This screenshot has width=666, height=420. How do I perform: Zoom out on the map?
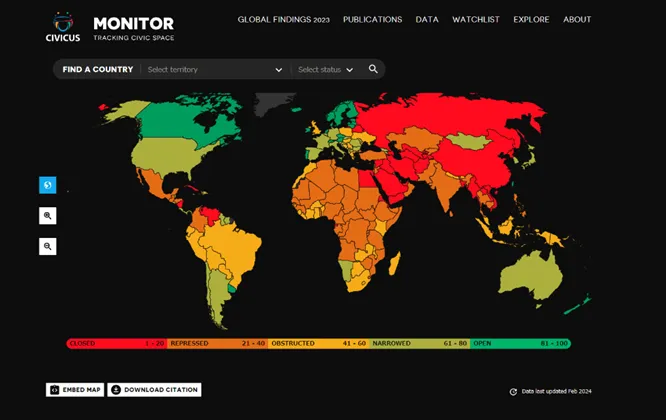[x=48, y=246]
